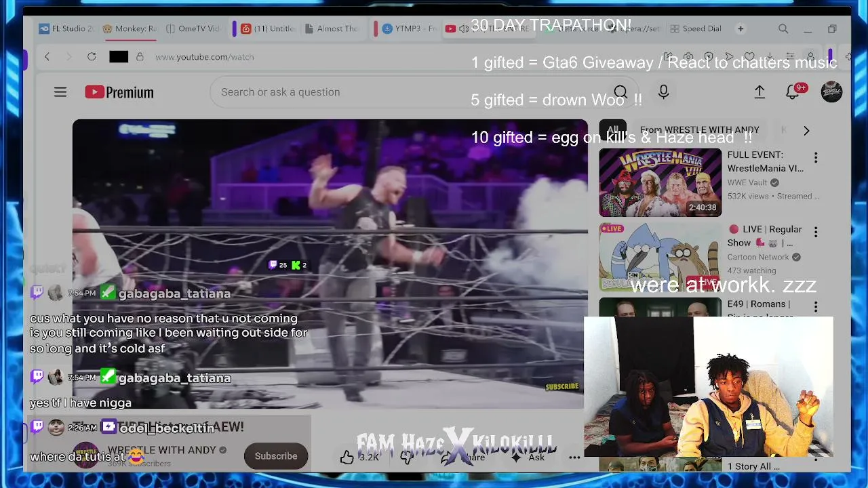Click the in-video SUBSCRIBE watermark
The height and width of the screenshot is (488, 868).
pos(562,386)
